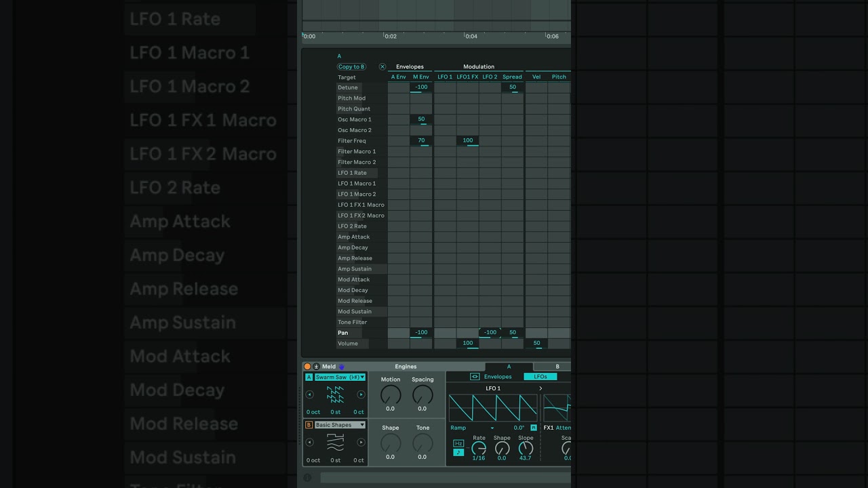Image resolution: width=868 pixels, height=488 pixels.
Task: Click the LFO 1 column header
Action: (x=445, y=77)
